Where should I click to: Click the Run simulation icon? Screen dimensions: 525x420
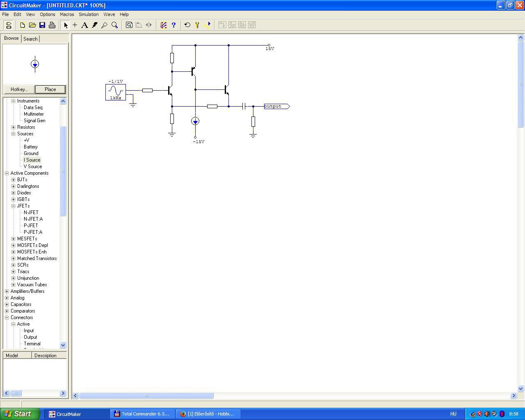[x=197, y=25]
